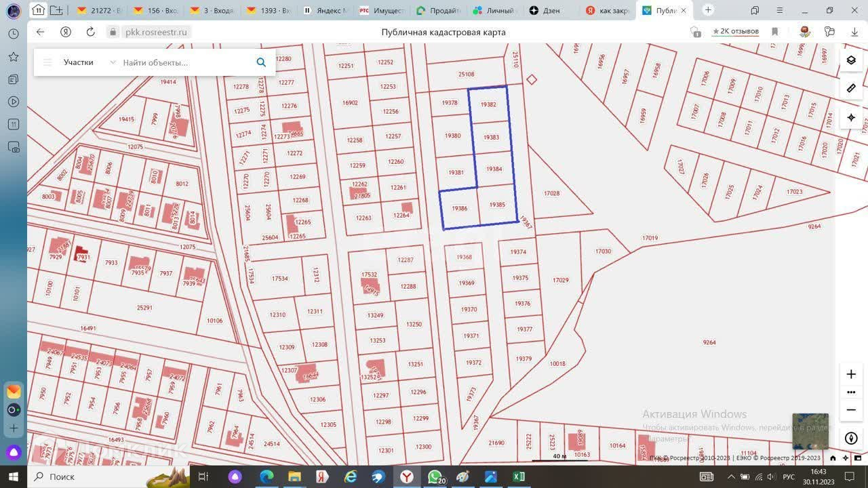Expand the Участки object type dropdown

point(113,62)
